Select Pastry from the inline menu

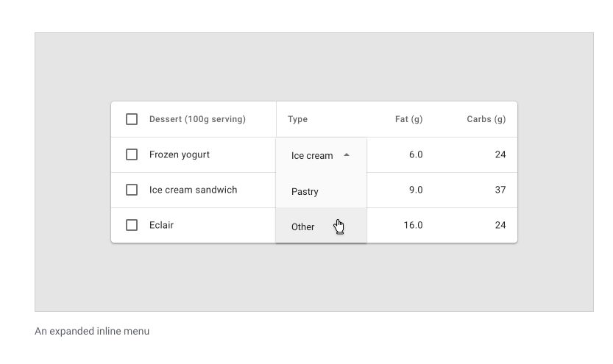pos(305,191)
